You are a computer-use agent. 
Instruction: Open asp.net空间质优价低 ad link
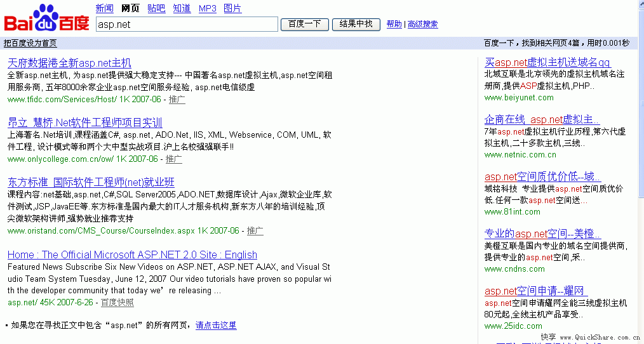[542, 176]
